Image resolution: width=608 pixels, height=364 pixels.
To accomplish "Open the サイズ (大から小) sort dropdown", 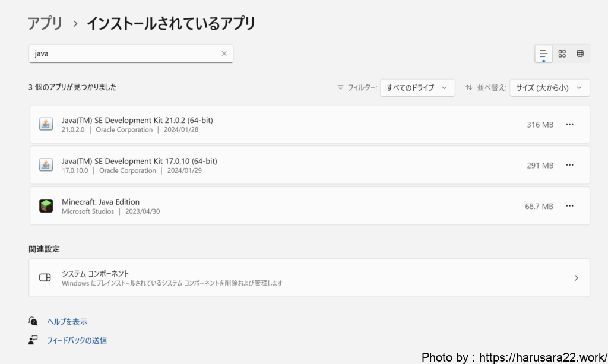I will [x=549, y=87].
